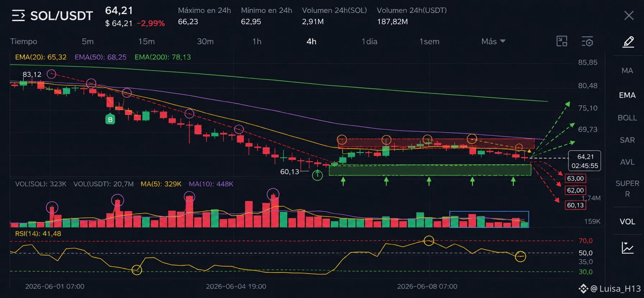Open chart settings icon beside layout icon
Image resolution: width=644 pixels, height=298 pixels.
coord(587,41)
